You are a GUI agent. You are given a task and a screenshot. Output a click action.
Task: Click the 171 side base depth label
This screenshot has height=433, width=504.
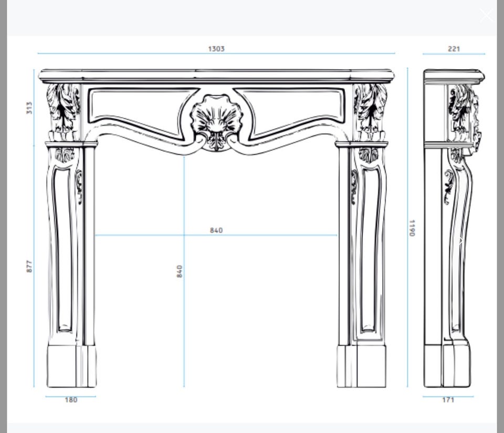click(448, 400)
